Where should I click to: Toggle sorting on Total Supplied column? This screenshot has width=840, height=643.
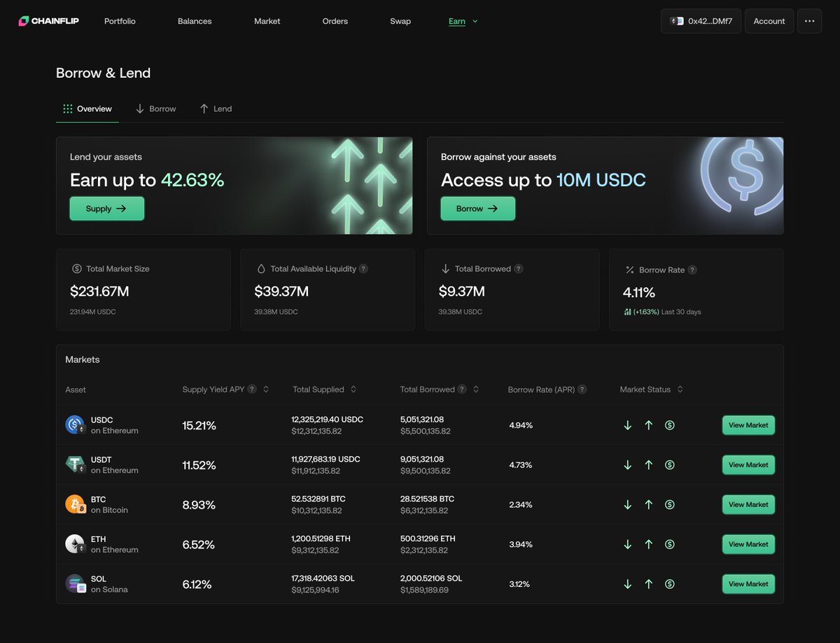[353, 389]
